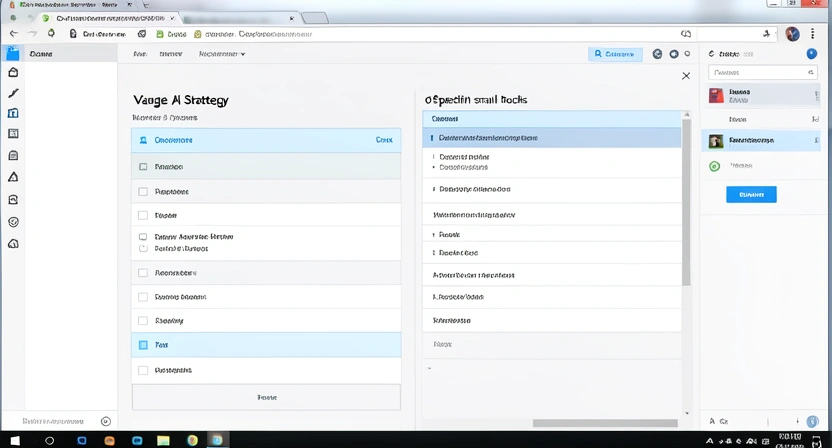Tick the checkbox in the second list row
832x448 pixels.
pos(143,167)
